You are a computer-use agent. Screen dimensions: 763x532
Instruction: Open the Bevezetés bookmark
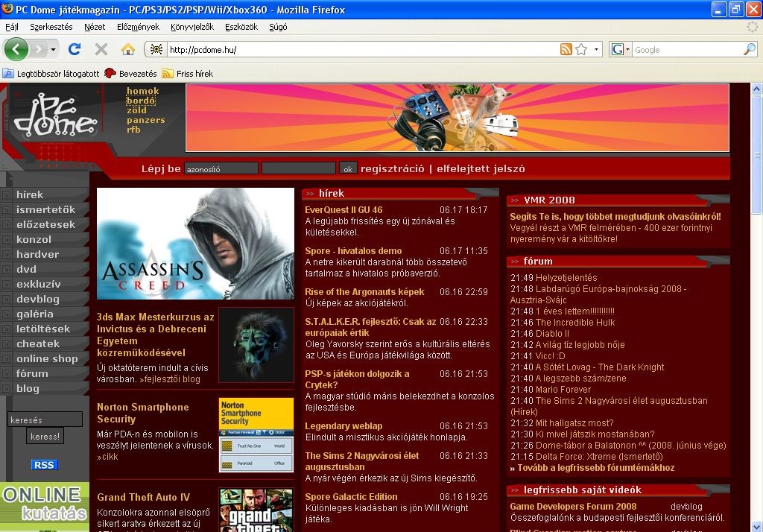(130, 74)
